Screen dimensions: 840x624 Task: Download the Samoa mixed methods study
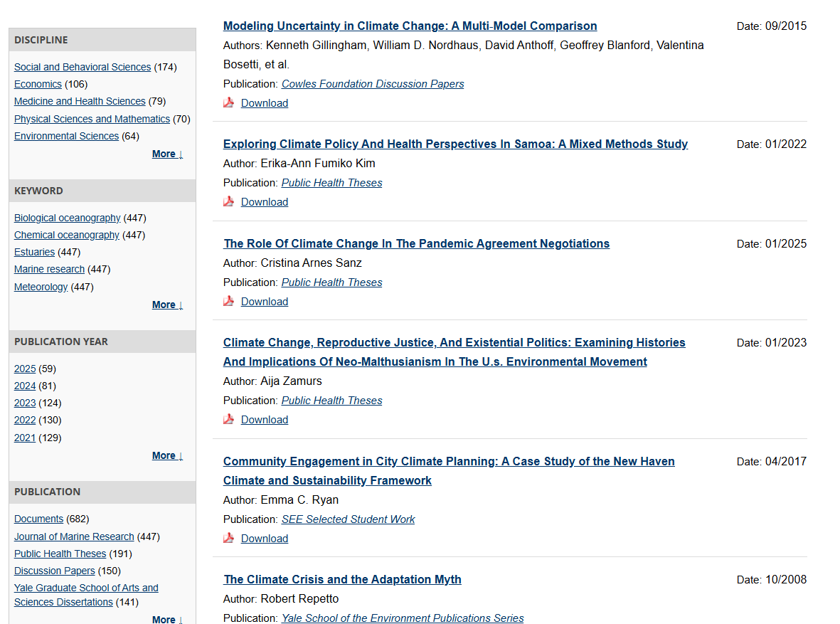265,202
